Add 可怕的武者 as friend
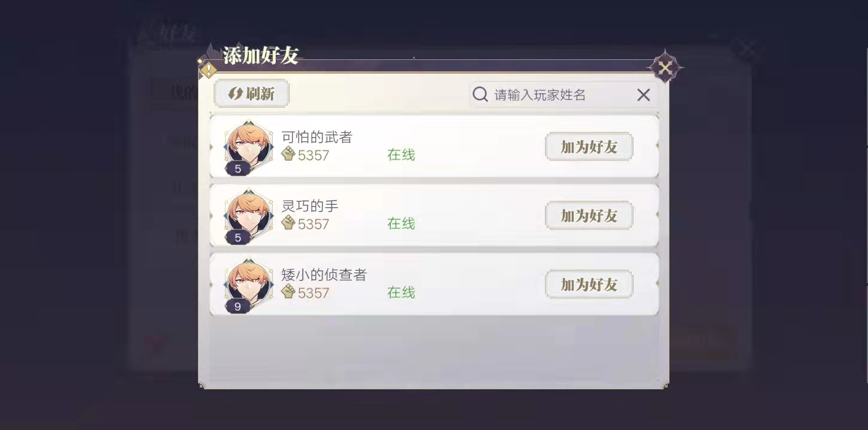This screenshot has width=868, height=430. click(x=589, y=147)
